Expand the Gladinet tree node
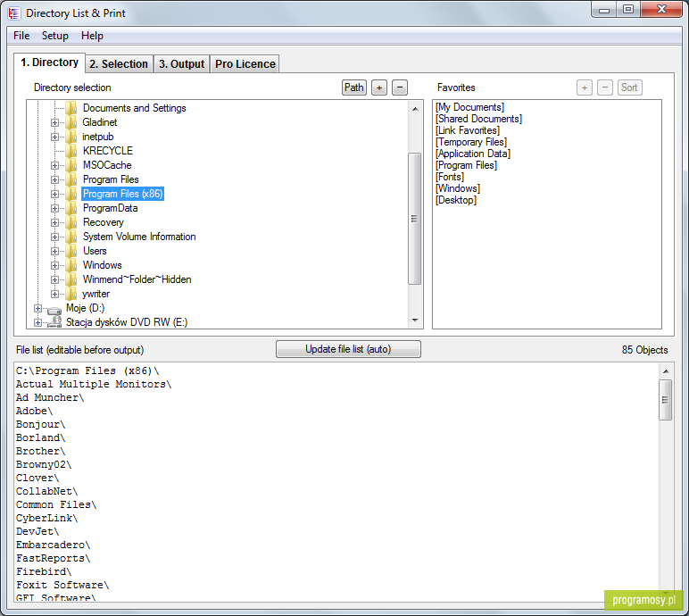 click(x=54, y=122)
